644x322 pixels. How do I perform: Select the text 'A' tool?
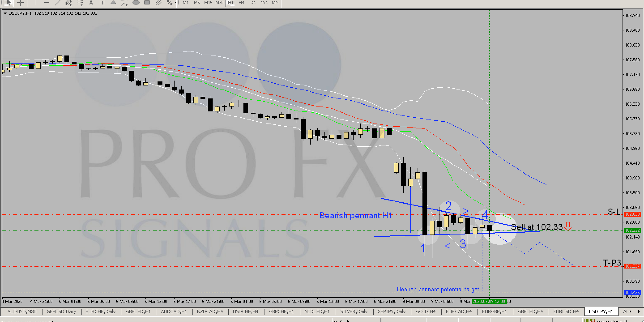tap(91, 3)
